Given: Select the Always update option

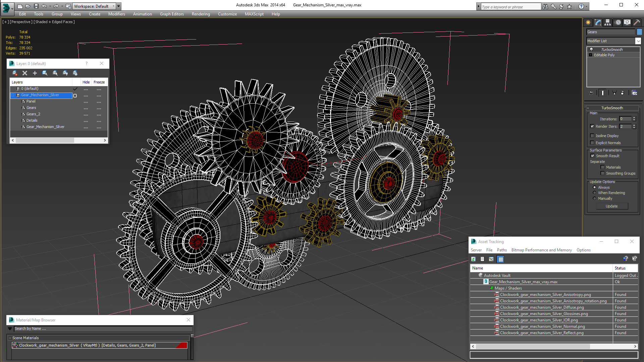Looking at the screenshot, I should [x=594, y=187].
